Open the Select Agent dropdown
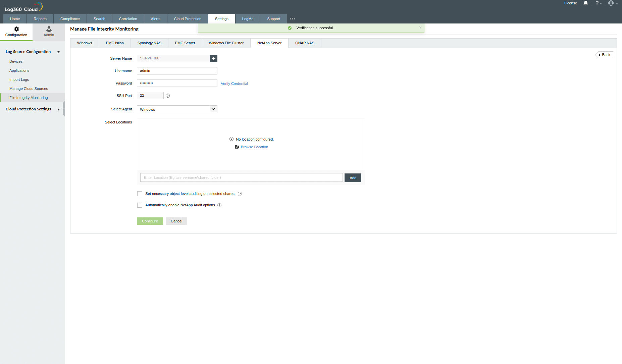 213,109
